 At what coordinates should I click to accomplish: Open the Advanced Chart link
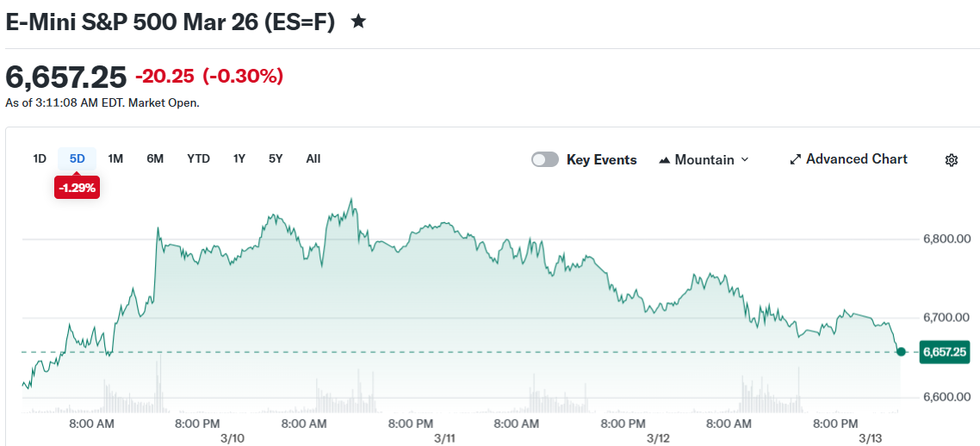pos(849,159)
